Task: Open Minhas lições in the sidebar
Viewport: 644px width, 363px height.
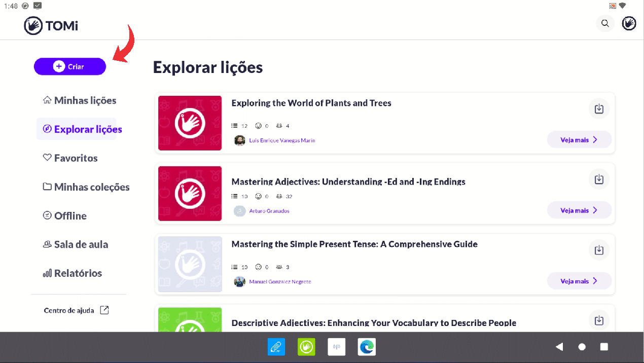Action: click(80, 100)
